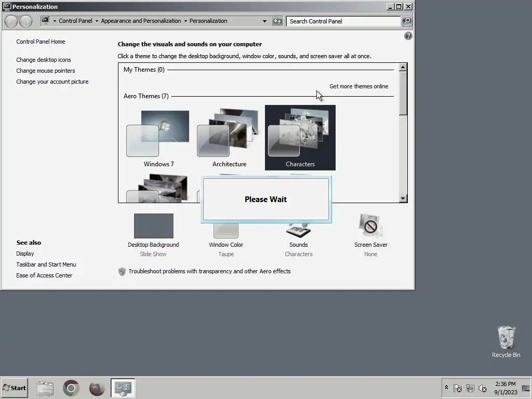This screenshot has height=399, width=532.
Task: Click the Slide Show caption text
Action: point(153,254)
